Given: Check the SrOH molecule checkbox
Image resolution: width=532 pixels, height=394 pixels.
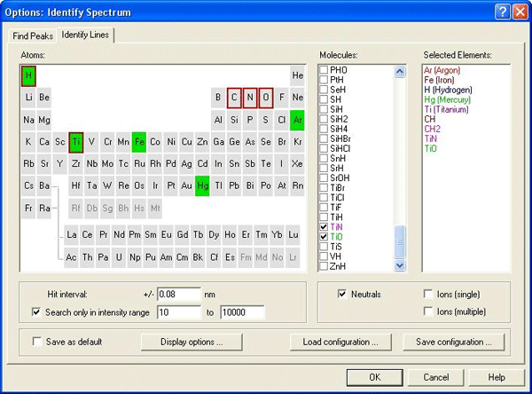Looking at the screenshot, I should (x=324, y=178).
